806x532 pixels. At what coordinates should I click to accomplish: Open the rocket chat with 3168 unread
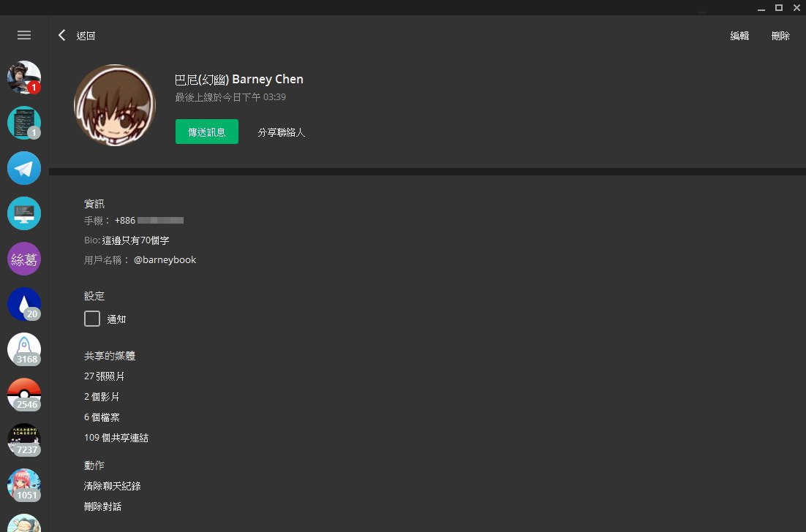(x=24, y=349)
